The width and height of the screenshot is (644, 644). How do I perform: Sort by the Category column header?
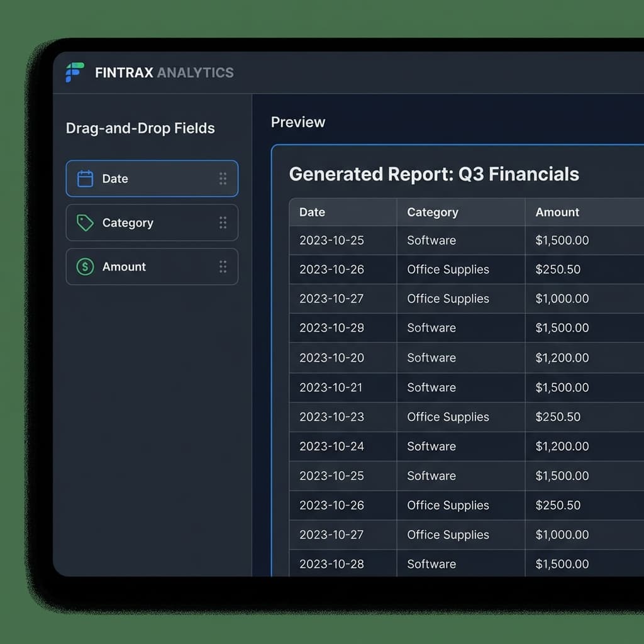(x=433, y=212)
